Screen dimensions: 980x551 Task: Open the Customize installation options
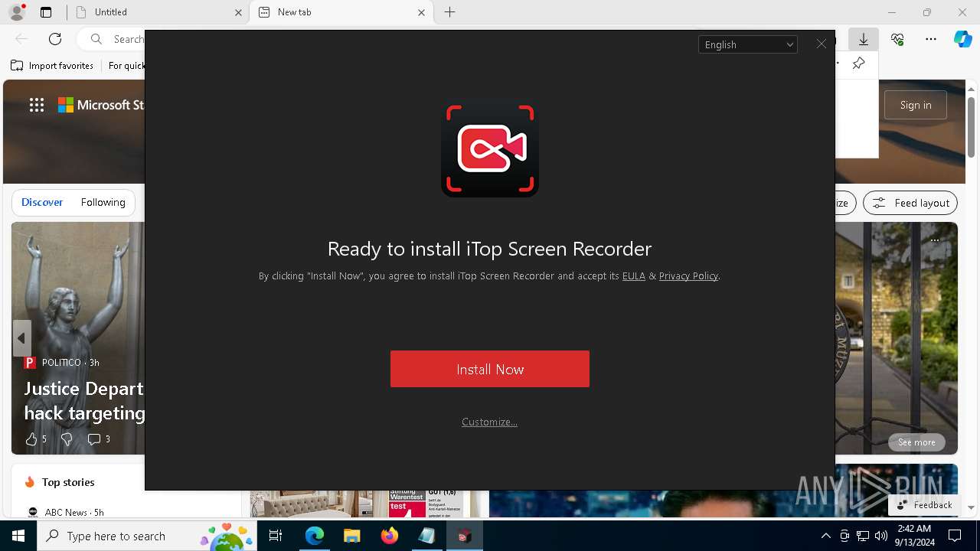pyautogui.click(x=489, y=422)
